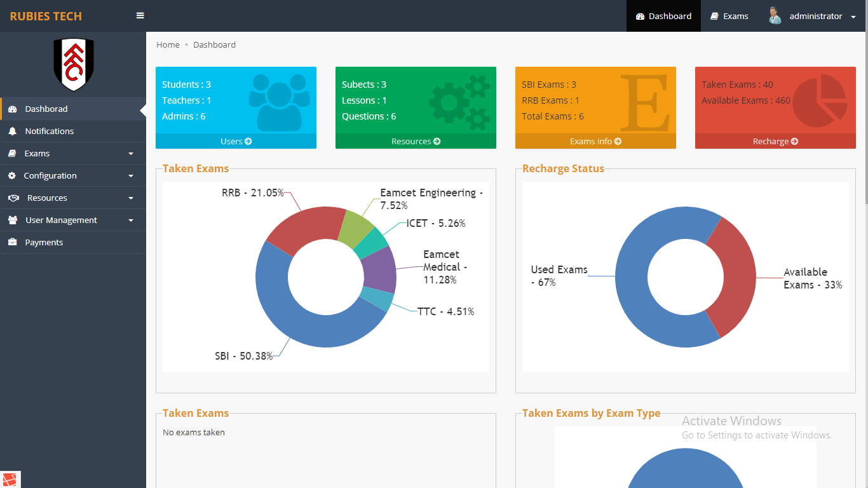Screen dimensions: 868x488
Task: Expand the User Management submenu arrow
Action: coord(131,220)
